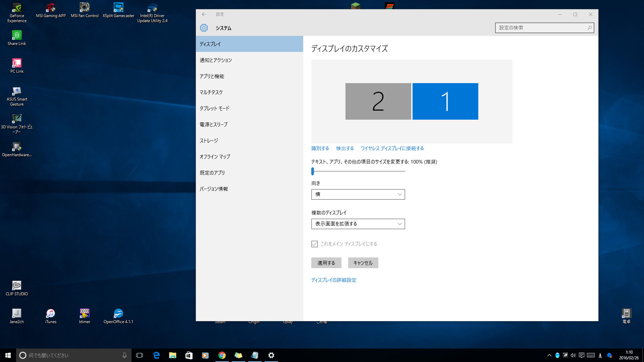
Task: Click Google Chrome taskbar icon
Action: pyautogui.click(x=222, y=355)
